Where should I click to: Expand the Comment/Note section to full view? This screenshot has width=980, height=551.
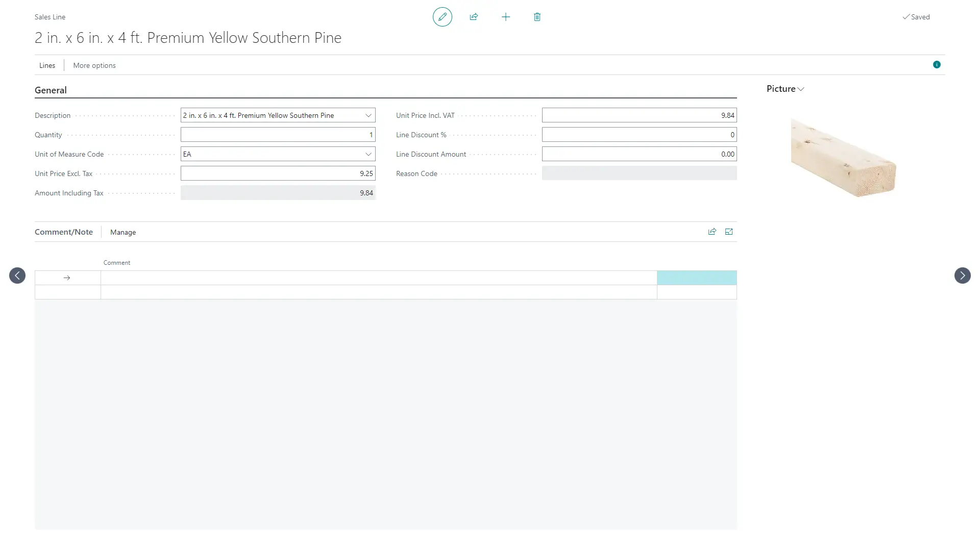[729, 232]
